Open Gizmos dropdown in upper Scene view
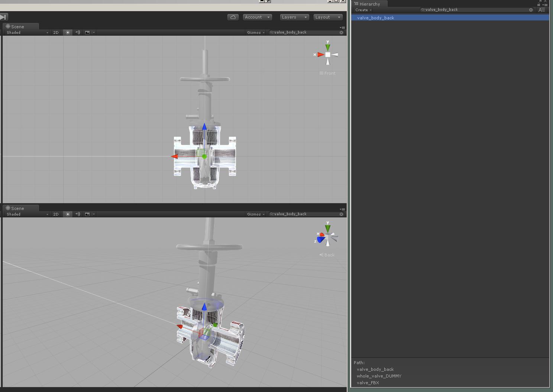Screen dimensions: 553x392 pos(256,33)
